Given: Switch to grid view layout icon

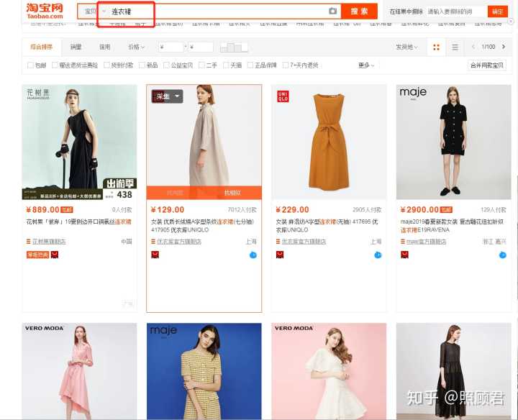Looking at the screenshot, I should pos(435,47).
